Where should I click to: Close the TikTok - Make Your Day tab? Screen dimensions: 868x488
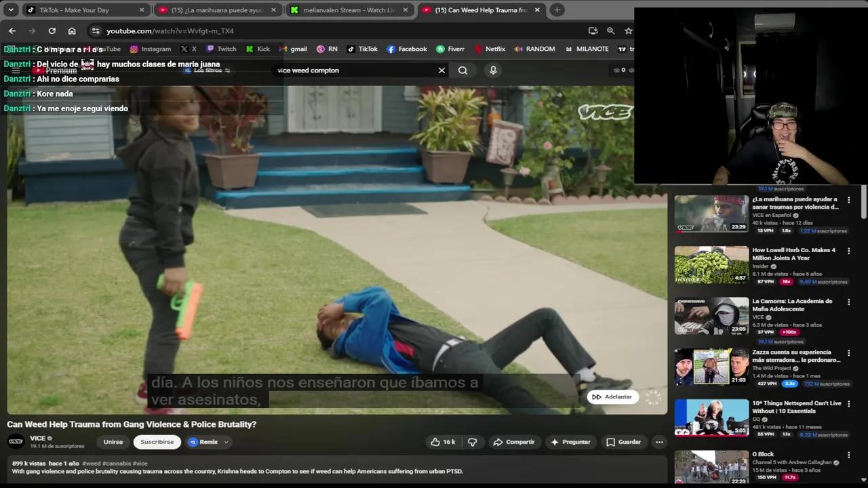(142, 10)
